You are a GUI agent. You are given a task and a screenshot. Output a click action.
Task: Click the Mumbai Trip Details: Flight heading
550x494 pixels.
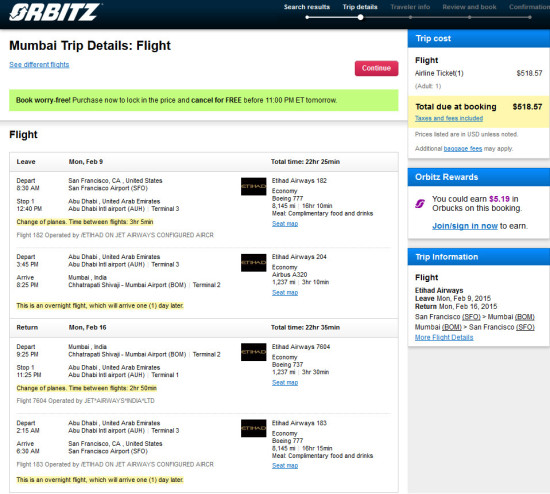tap(90, 46)
